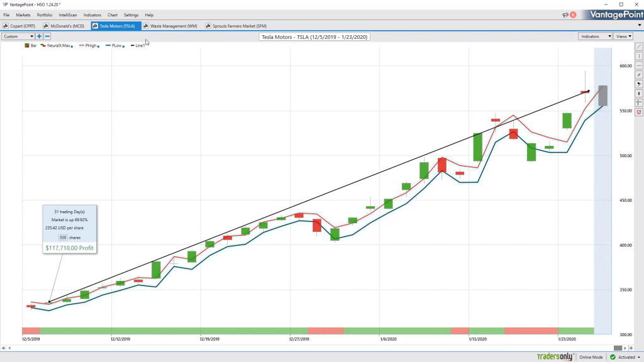Image resolution: width=644 pixels, height=362 pixels.
Task: Open the Settings menu
Action: 131,15
